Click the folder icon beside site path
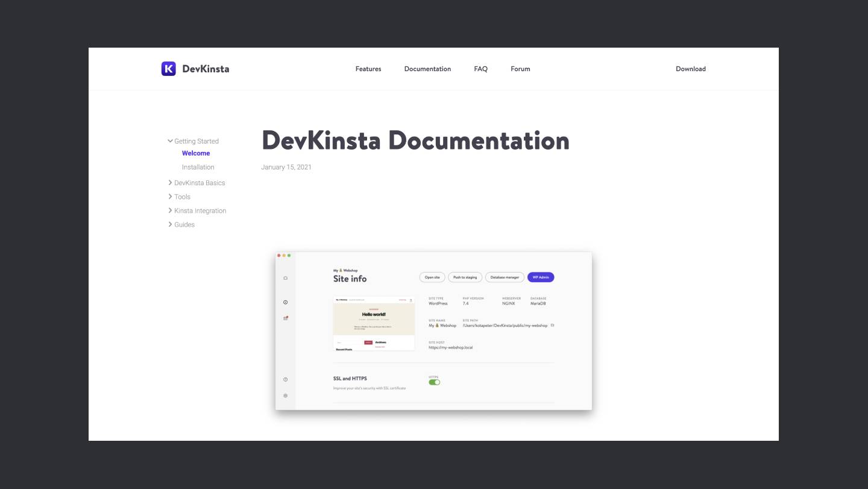 (552, 326)
